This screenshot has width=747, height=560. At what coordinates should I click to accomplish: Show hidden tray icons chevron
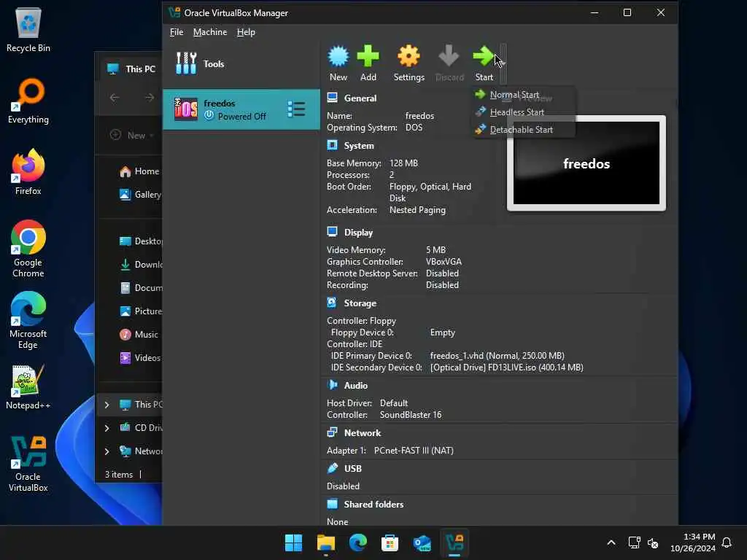click(611, 542)
